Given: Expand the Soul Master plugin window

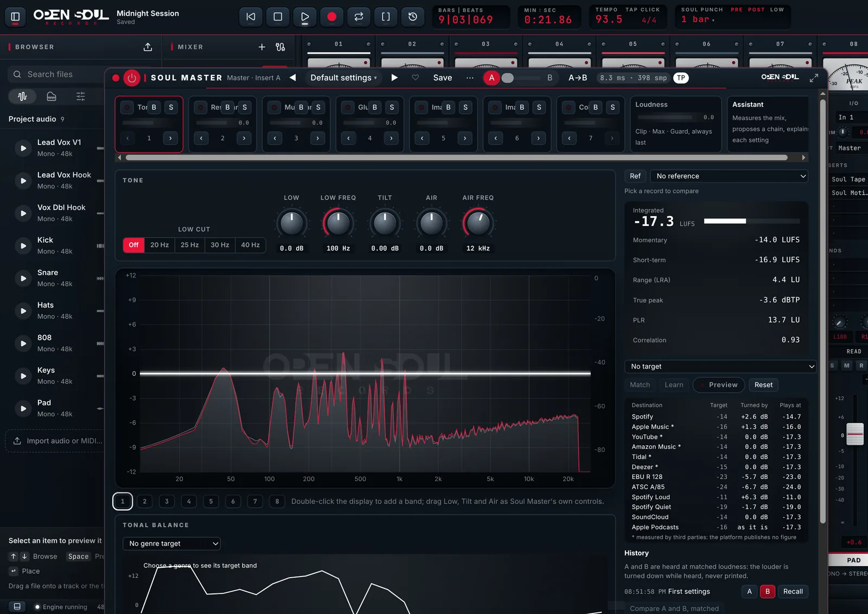Looking at the screenshot, I should tap(814, 78).
